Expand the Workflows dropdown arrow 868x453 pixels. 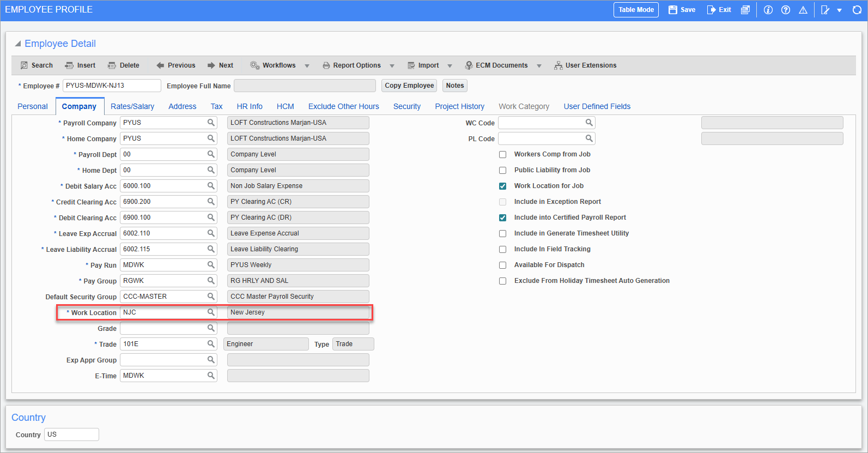[x=307, y=66]
